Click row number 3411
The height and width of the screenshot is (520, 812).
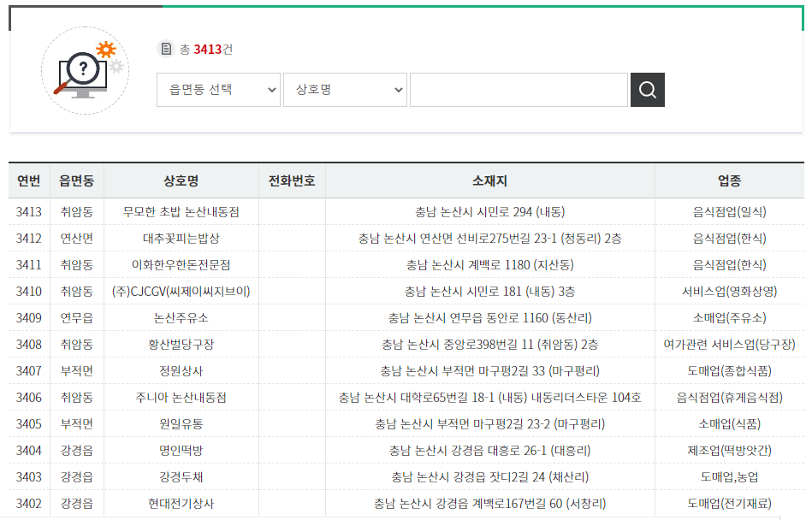(29, 265)
